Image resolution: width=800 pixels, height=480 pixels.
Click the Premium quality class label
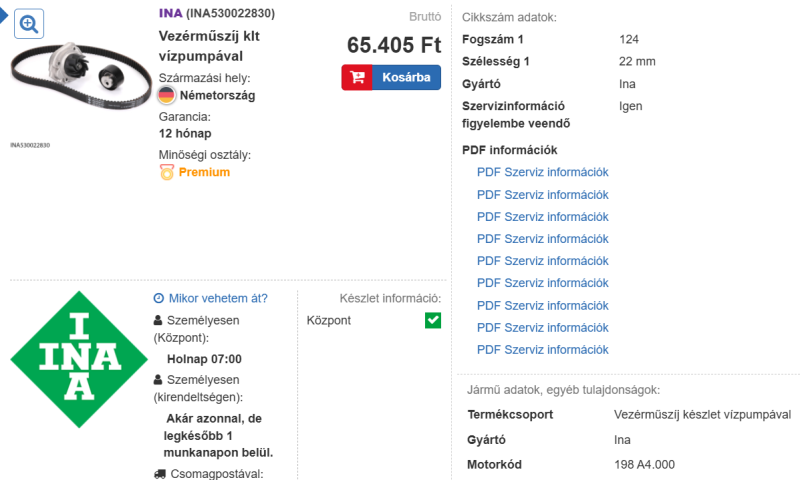(204, 172)
